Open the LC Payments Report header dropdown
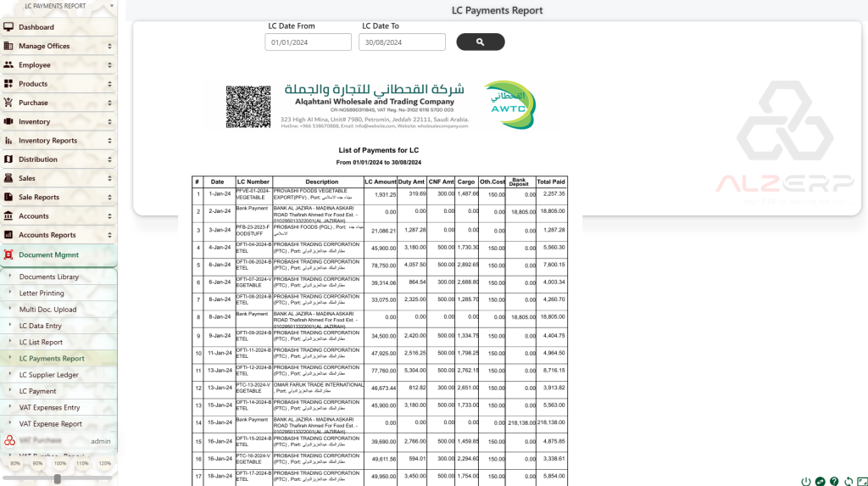The image size is (868, 486). pyautogui.click(x=112, y=6)
